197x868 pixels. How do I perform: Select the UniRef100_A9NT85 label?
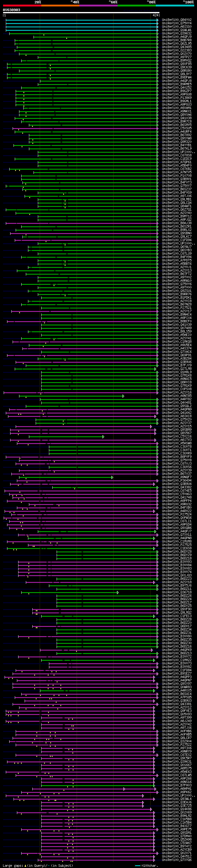tap(177, 396)
